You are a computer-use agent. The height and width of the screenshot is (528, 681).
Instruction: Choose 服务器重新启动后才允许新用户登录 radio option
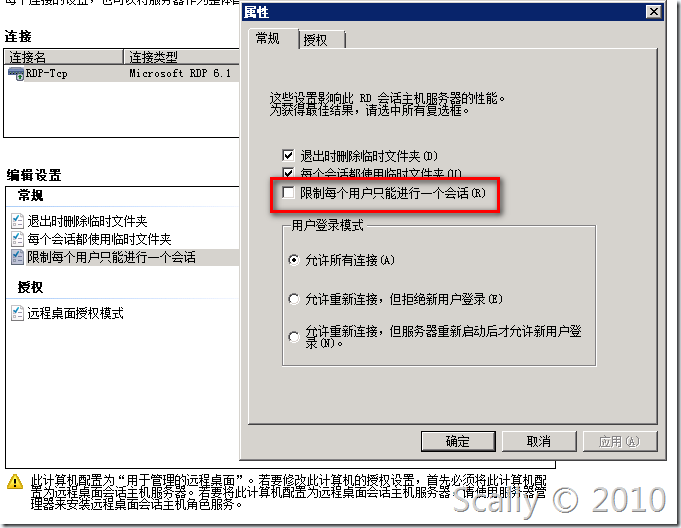tap(294, 337)
